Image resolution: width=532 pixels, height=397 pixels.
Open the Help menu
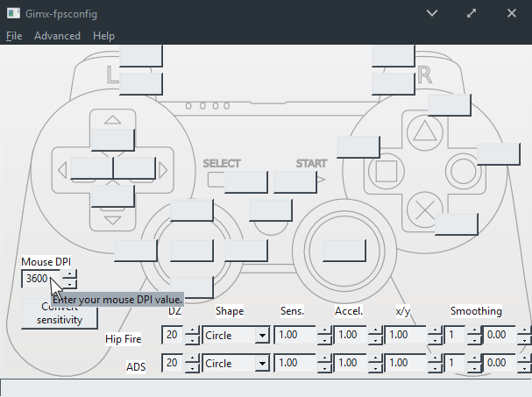(103, 36)
